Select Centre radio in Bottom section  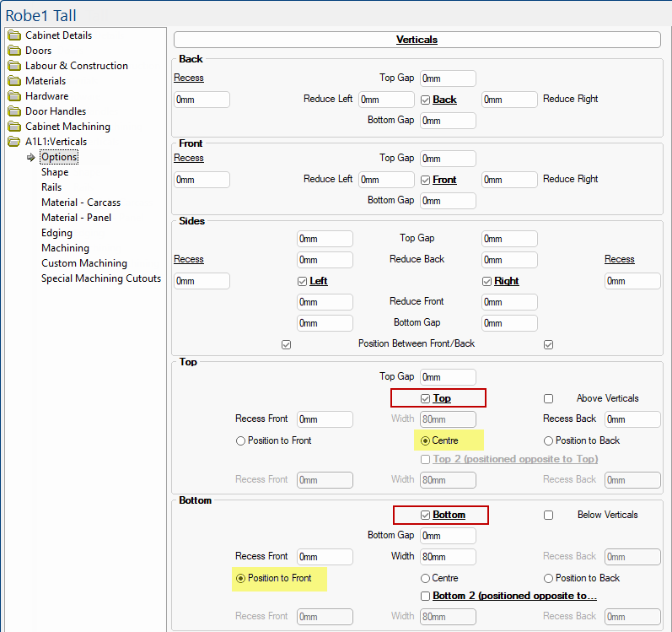(x=425, y=578)
